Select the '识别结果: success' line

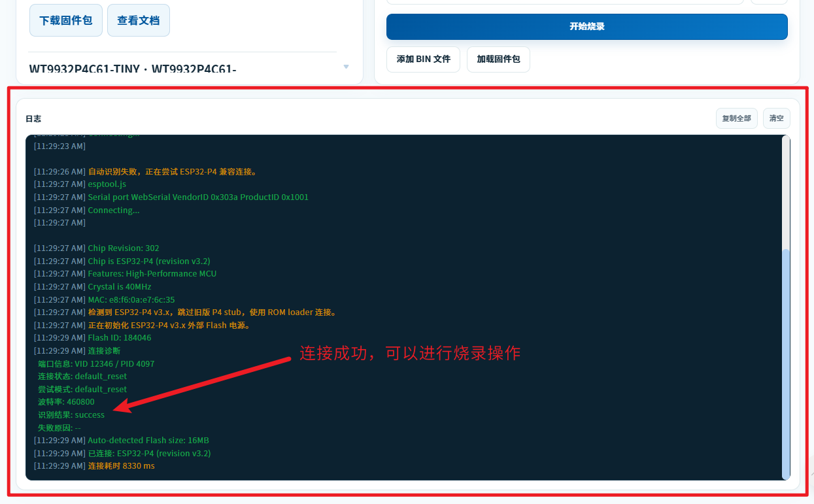(x=71, y=414)
